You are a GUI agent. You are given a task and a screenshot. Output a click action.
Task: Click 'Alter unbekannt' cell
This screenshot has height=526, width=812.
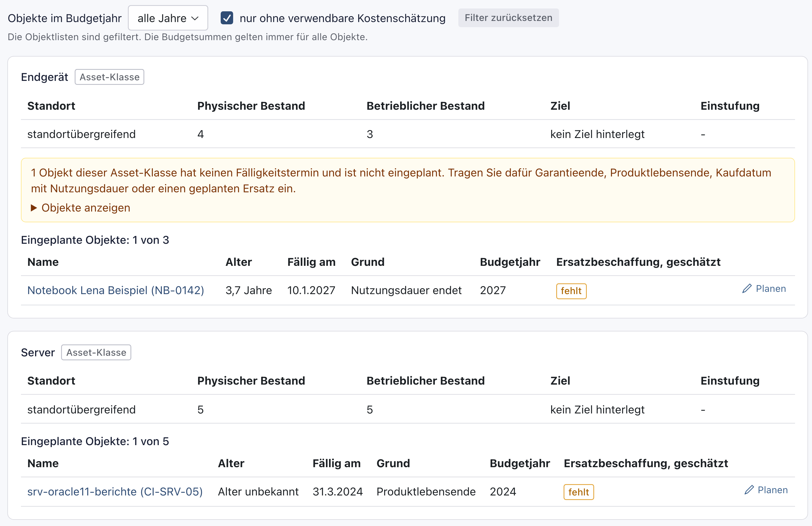coord(258,491)
